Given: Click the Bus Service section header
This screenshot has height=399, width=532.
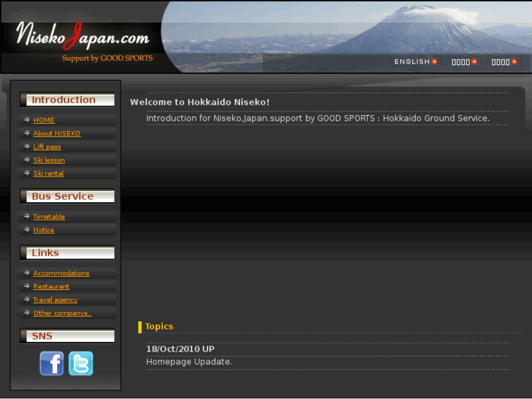Looking at the screenshot, I should [67, 196].
